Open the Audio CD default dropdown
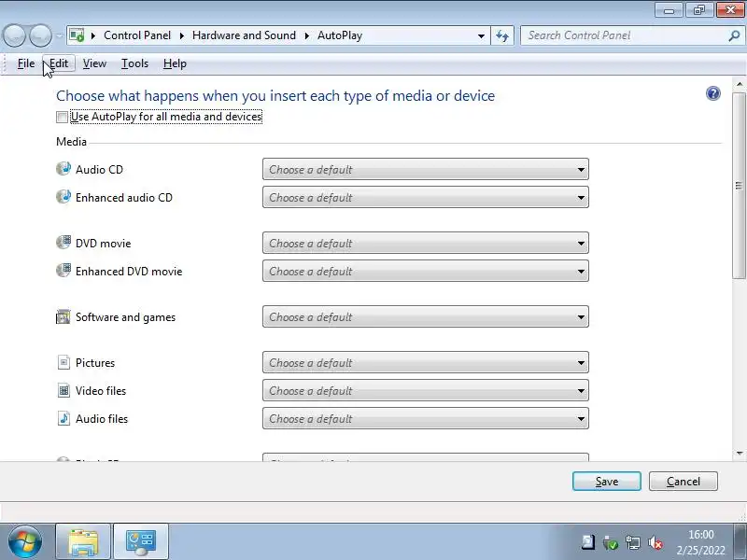Image resolution: width=747 pixels, height=560 pixels. click(425, 170)
